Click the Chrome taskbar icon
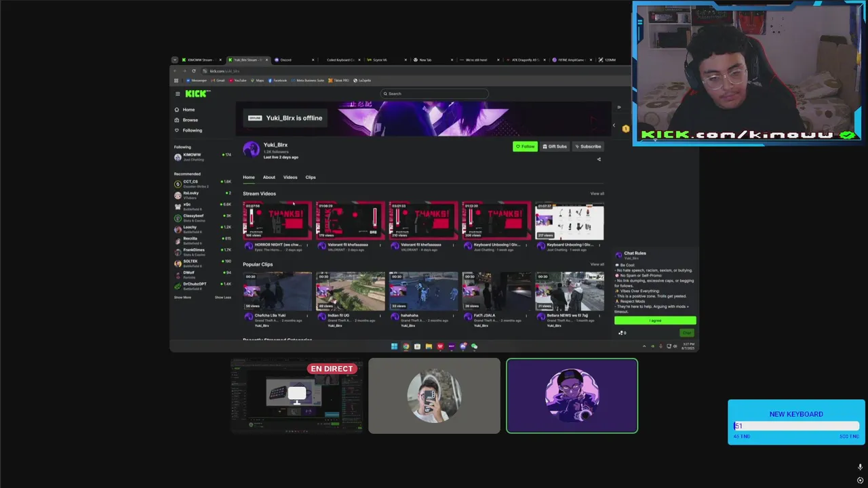 click(406, 346)
